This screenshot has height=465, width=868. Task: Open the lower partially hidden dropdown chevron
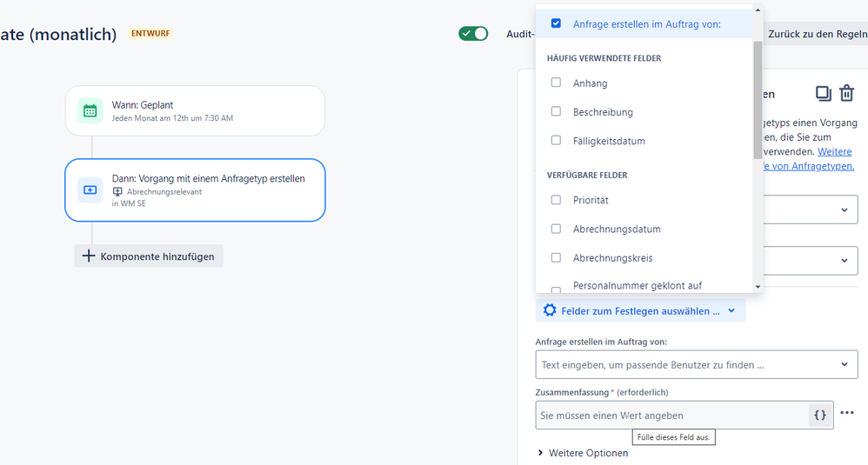(845, 261)
